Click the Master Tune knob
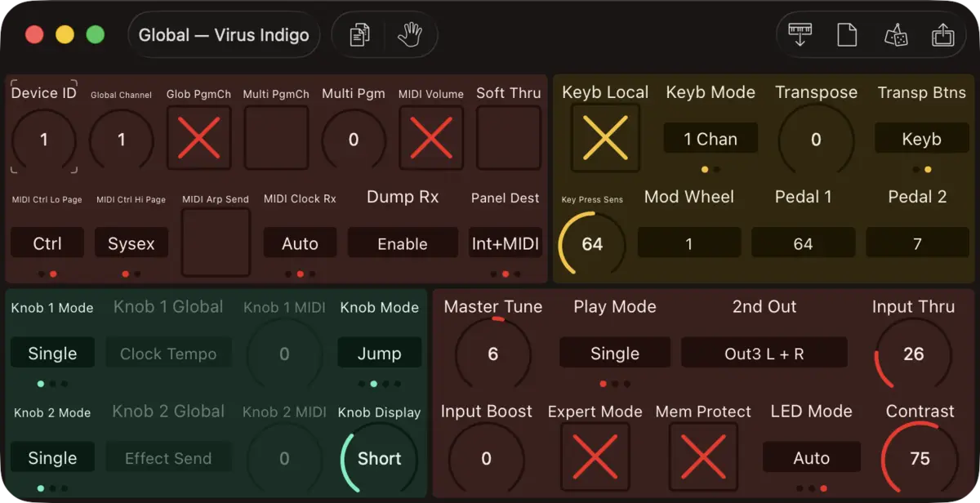Screen dimensions: 980x503 [x=492, y=354]
